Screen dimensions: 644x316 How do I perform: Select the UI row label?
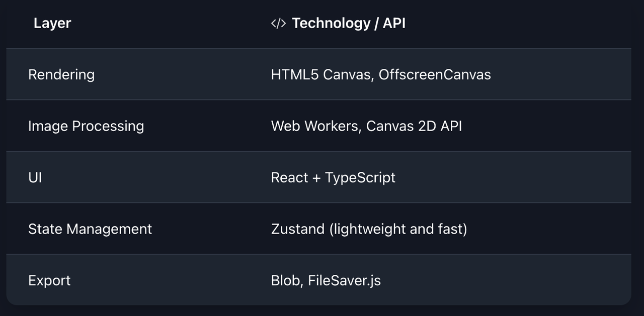(35, 177)
